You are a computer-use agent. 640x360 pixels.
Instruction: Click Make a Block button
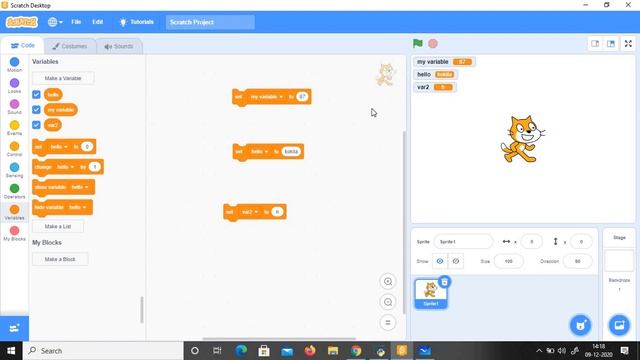click(60, 259)
